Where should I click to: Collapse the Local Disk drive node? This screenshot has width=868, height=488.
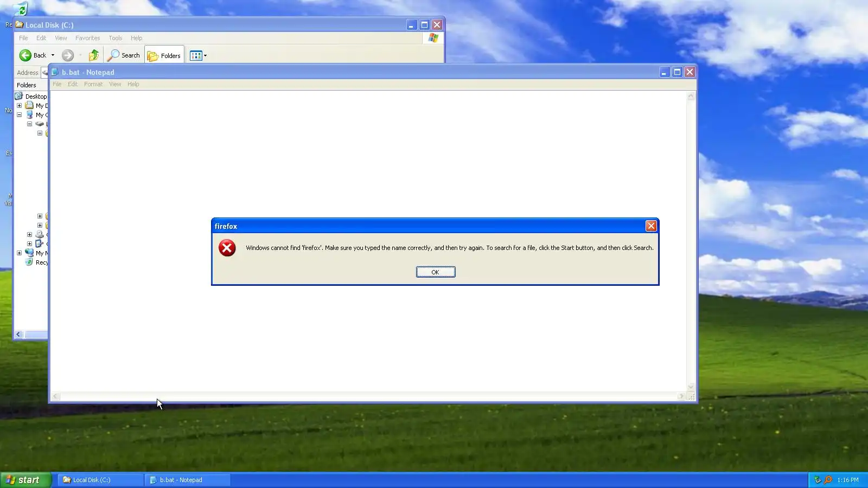(29, 124)
